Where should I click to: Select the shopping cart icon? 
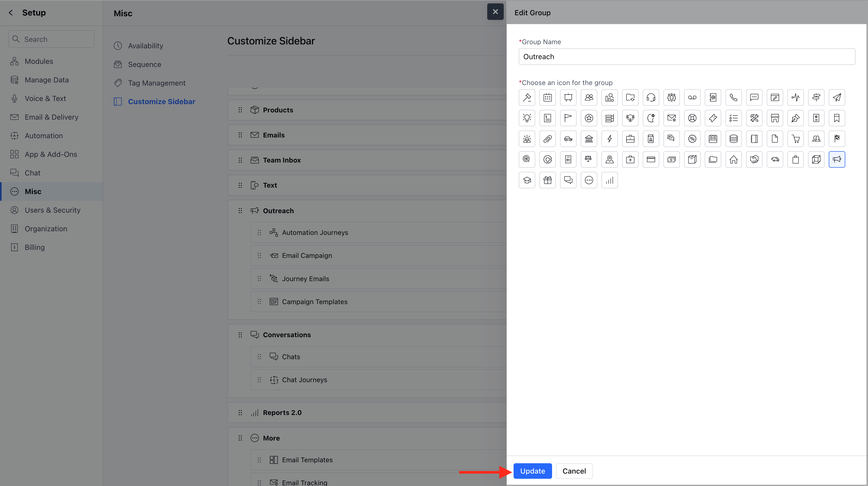tap(795, 138)
